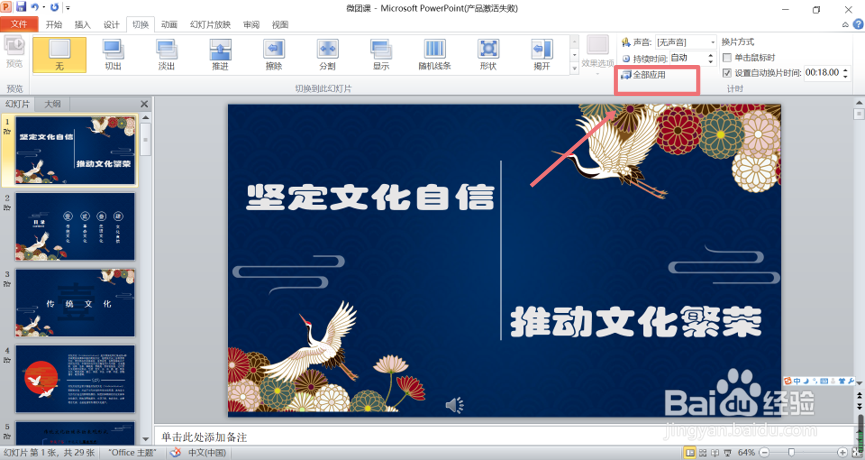Apply the 擦除 (Wipe) transition

point(274,55)
